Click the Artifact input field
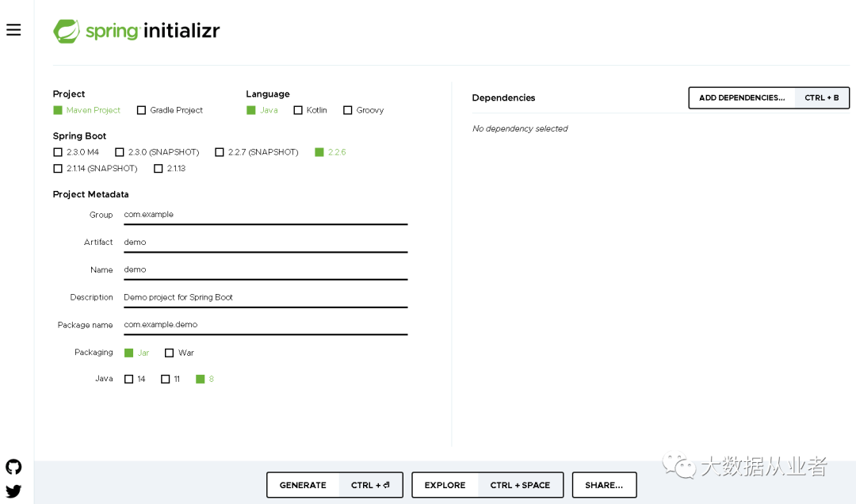 click(266, 243)
